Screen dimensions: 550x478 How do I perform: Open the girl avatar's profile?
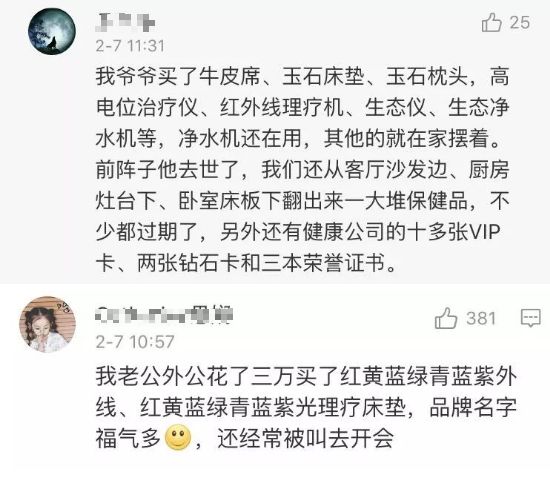[47, 324]
